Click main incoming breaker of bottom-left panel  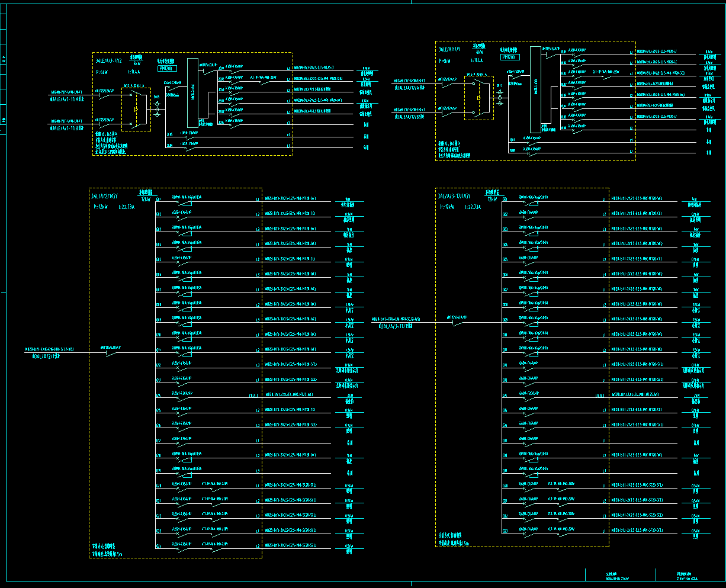(x=111, y=352)
